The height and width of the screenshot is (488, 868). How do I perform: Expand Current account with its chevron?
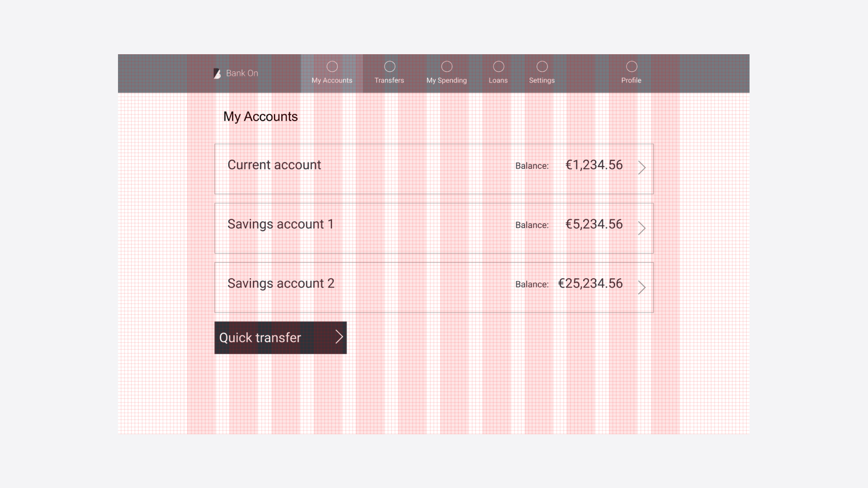[x=642, y=168]
